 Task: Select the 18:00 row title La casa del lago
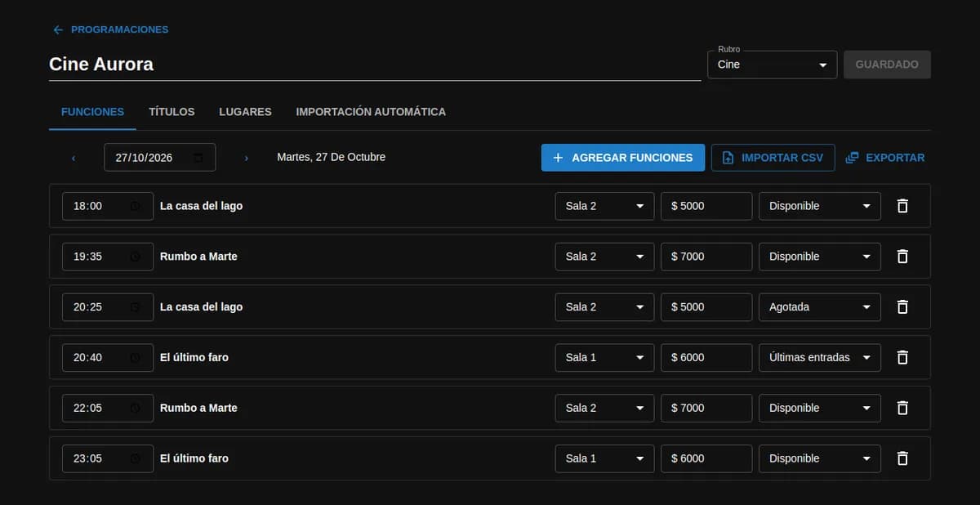[x=201, y=206]
